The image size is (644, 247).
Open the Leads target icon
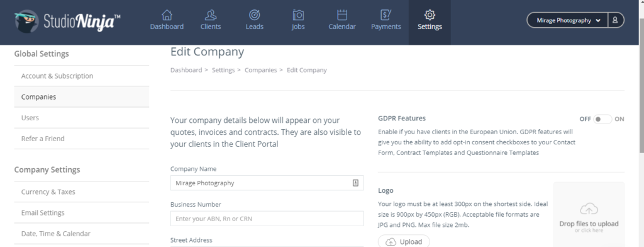tap(254, 15)
